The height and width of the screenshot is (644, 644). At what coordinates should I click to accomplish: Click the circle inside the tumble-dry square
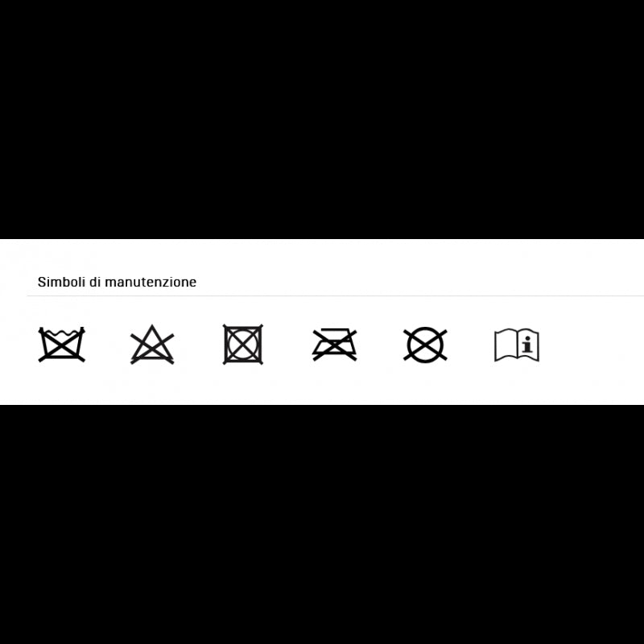(x=243, y=345)
